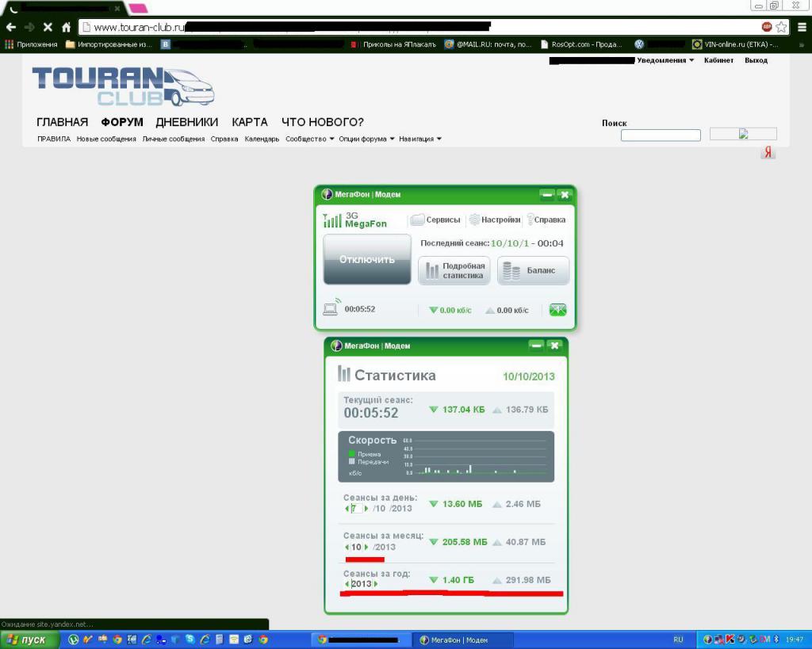Open the Приложения apps shortcut
Viewport: 812px width, 649px height.
pos(31,44)
